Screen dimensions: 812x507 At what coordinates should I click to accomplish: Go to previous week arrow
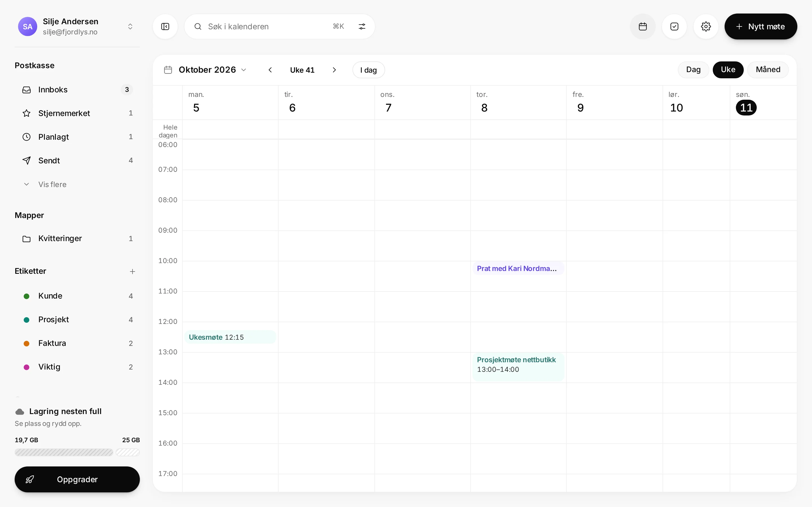(x=270, y=70)
